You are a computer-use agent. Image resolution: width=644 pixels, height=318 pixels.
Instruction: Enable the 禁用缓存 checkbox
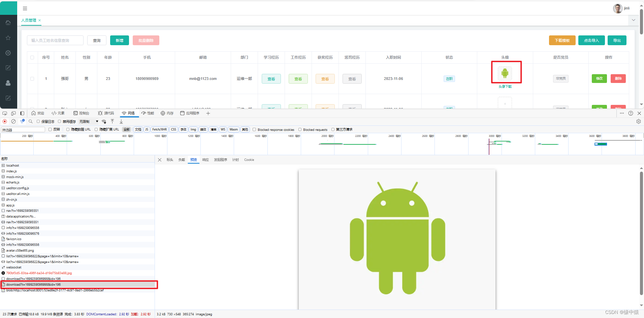(60, 121)
